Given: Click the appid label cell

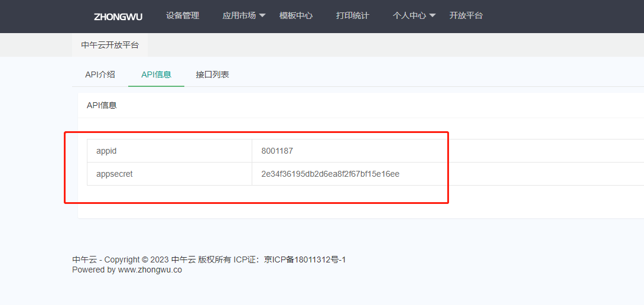Looking at the screenshot, I should click(x=170, y=151).
